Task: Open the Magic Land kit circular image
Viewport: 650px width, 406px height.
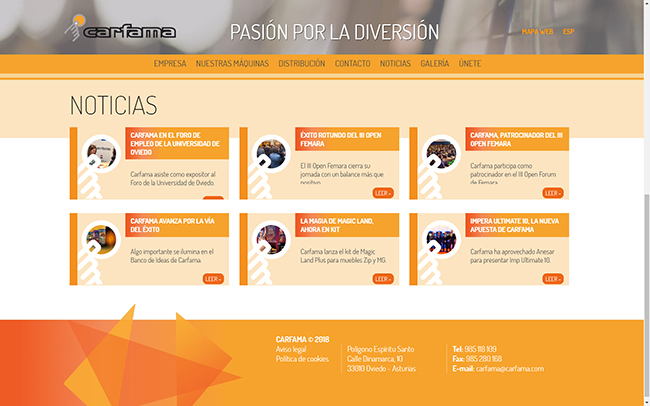Action: pos(269,238)
